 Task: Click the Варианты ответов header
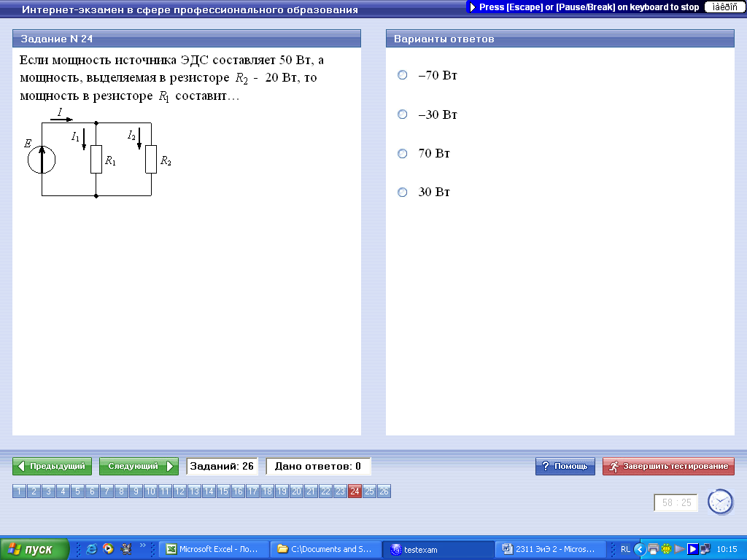coord(560,39)
